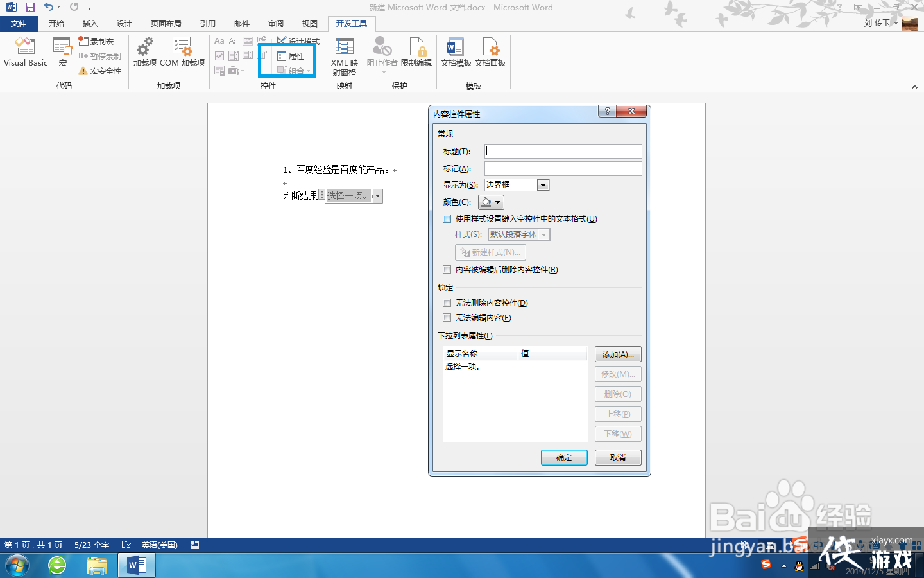Open the Color (颜色) picker dropdown
The width and height of the screenshot is (924, 578).
[x=491, y=202]
